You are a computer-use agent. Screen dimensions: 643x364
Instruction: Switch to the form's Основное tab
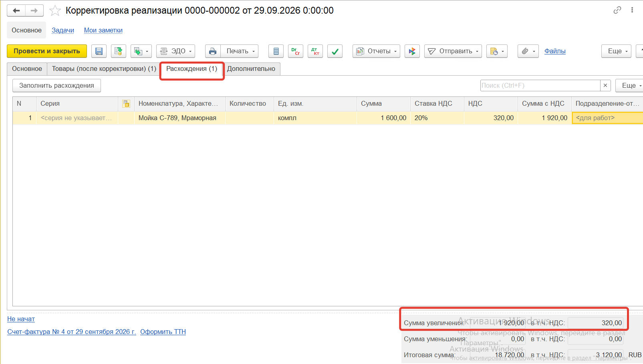tap(27, 69)
